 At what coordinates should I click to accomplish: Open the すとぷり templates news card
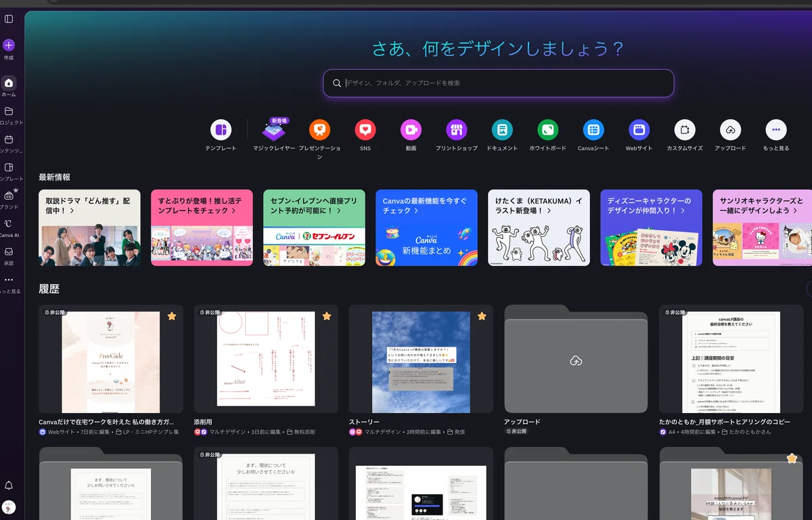tap(202, 227)
